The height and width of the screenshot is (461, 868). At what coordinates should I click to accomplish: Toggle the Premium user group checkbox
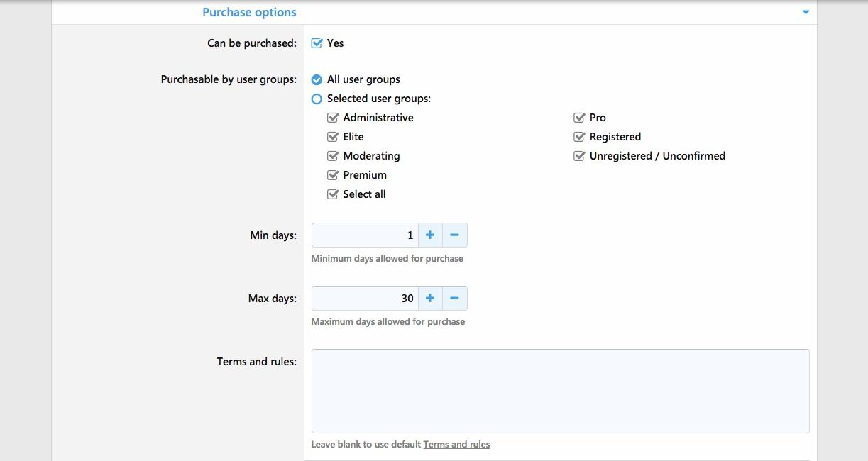[333, 175]
